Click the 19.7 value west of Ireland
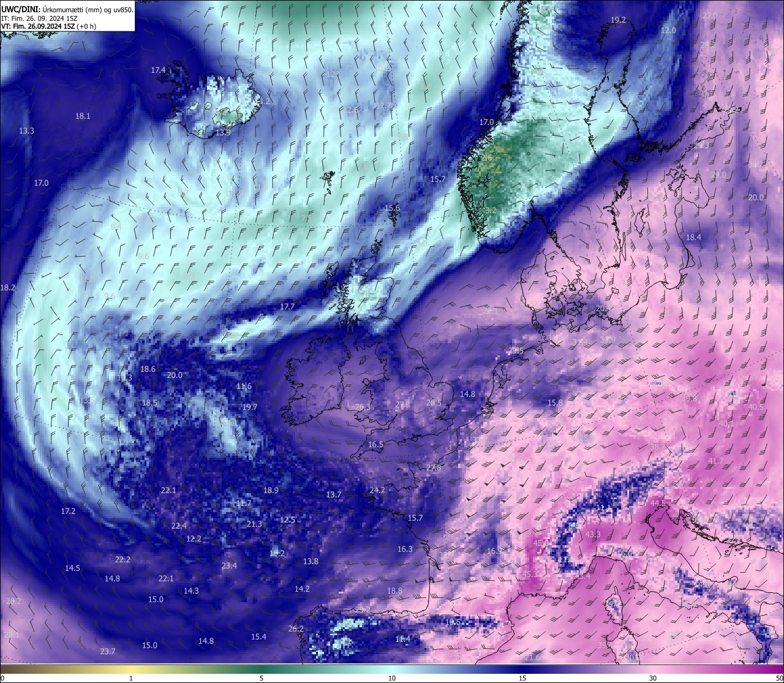Screen dimensions: 784x683 [x=250, y=407]
